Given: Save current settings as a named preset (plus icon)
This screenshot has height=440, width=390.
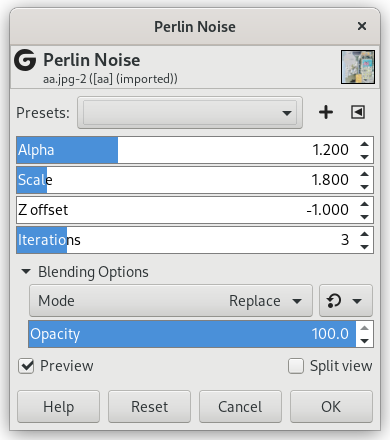Looking at the screenshot, I should [326, 112].
